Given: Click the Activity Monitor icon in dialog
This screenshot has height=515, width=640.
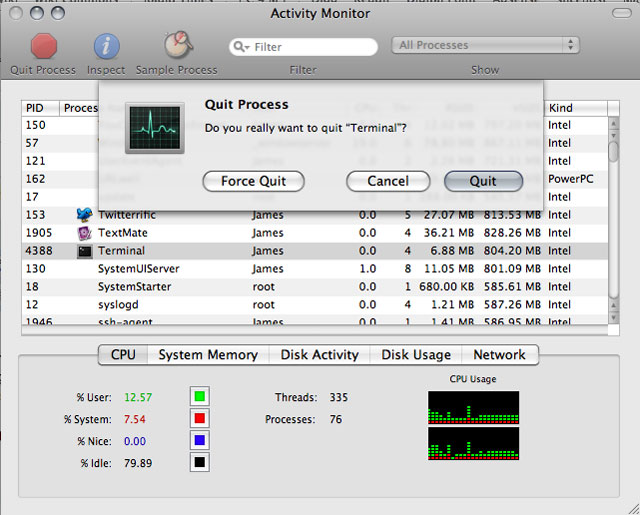Looking at the screenshot, I should pyautogui.click(x=154, y=131).
